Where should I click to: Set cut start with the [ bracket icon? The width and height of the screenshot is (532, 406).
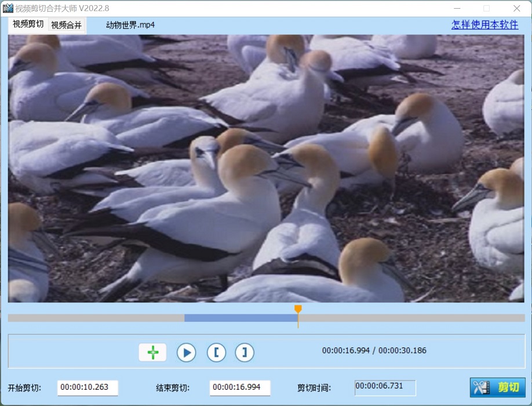click(x=216, y=352)
